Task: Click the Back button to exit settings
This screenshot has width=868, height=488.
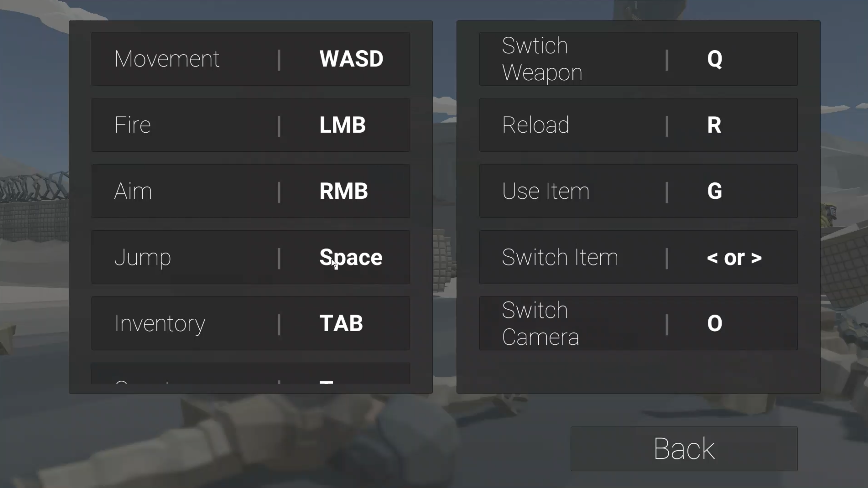Action: coord(685,448)
